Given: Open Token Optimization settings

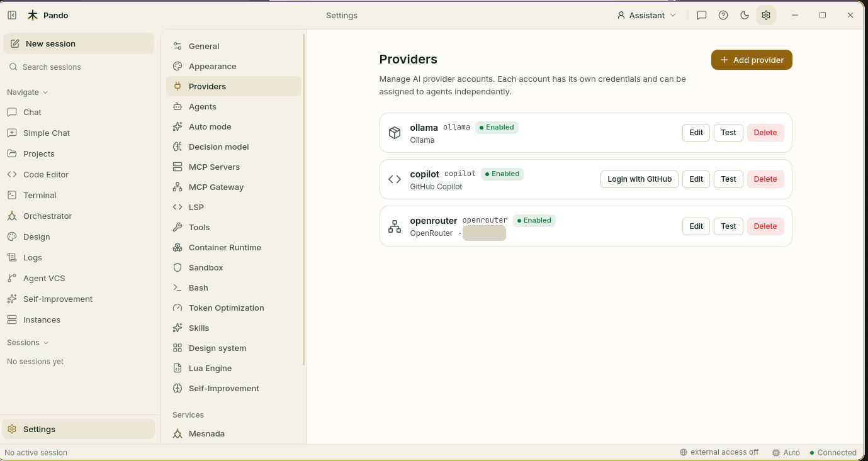Looking at the screenshot, I should (234, 308).
